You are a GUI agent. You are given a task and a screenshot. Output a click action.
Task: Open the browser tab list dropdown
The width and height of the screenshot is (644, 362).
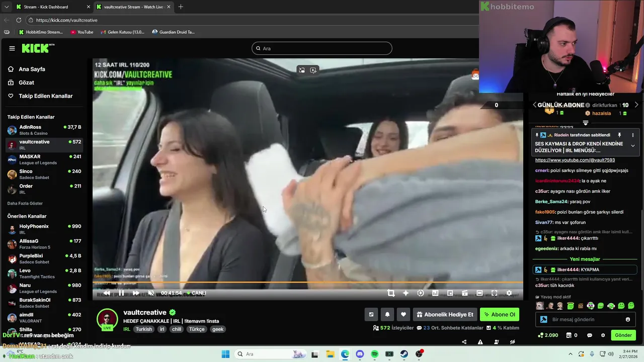6,7
